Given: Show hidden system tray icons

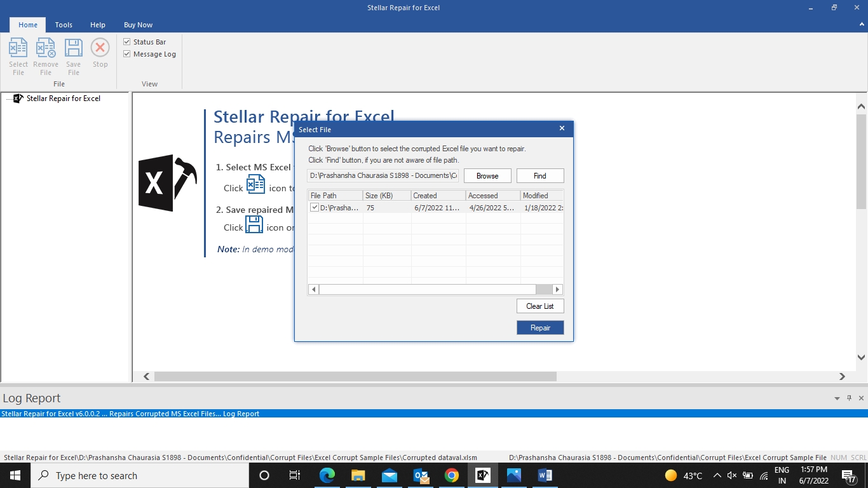Looking at the screenshot, I should (x=717, y=475).
